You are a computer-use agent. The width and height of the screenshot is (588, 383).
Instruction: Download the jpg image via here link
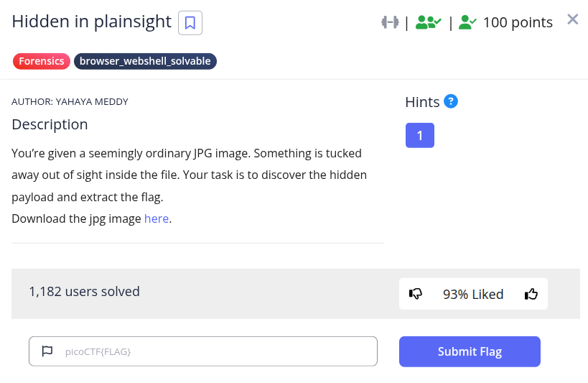pos(157,218)
